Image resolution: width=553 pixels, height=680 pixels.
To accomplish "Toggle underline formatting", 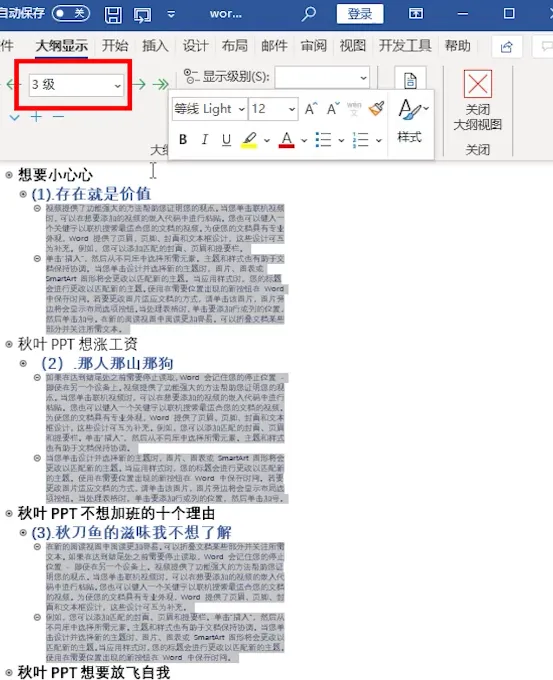I will (x=226, y=139).
